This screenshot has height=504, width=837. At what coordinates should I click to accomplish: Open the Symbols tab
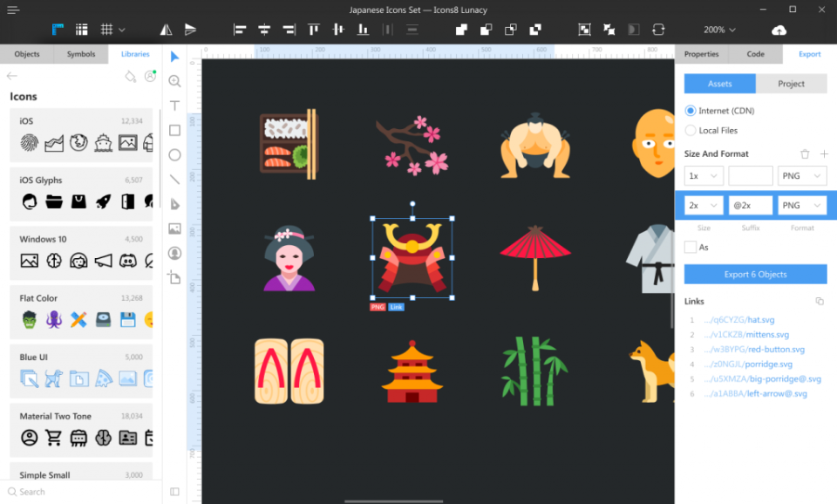[x=80, y=53]
